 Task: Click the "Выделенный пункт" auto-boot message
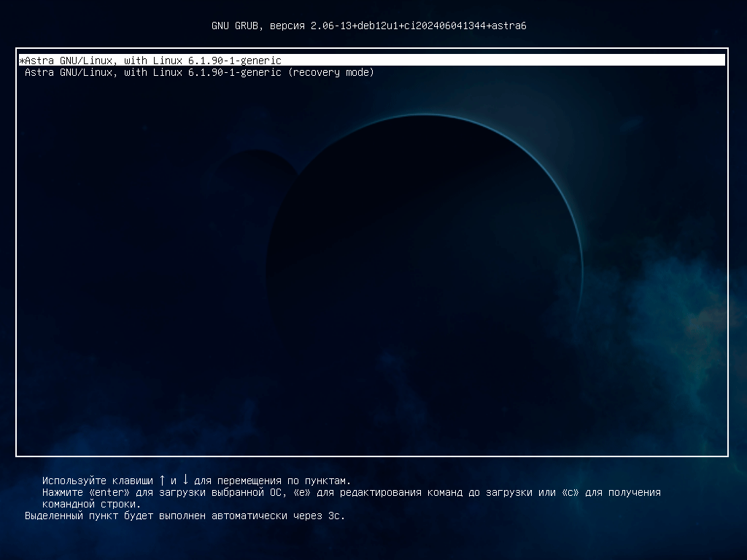(71, 516)
